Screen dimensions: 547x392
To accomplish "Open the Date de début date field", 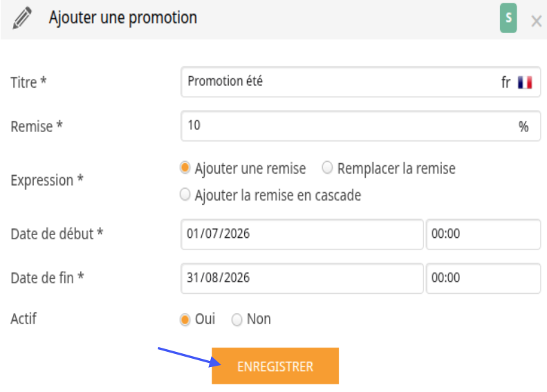I will [x=302, y=234].
